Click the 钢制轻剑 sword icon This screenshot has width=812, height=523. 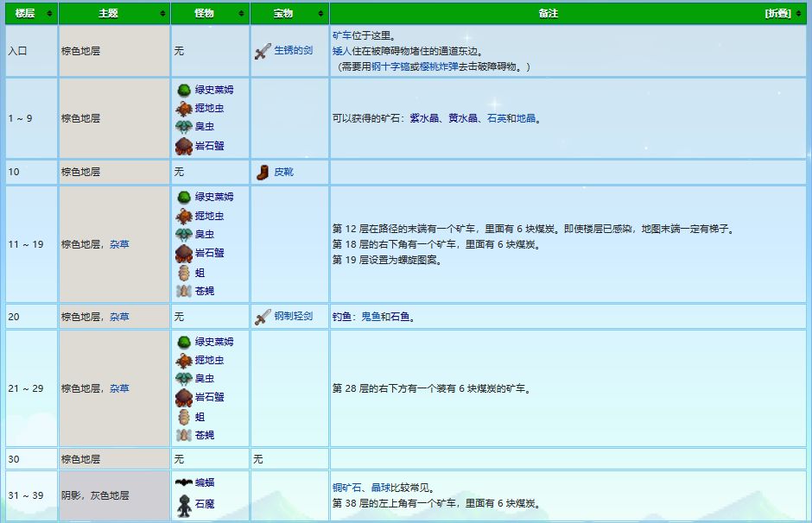tap(263, 317)
